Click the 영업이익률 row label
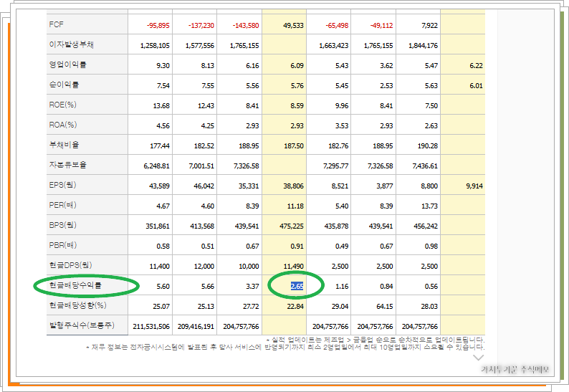Image resolution: width=569 pixels, height=392 pixels. click(68, 64)
